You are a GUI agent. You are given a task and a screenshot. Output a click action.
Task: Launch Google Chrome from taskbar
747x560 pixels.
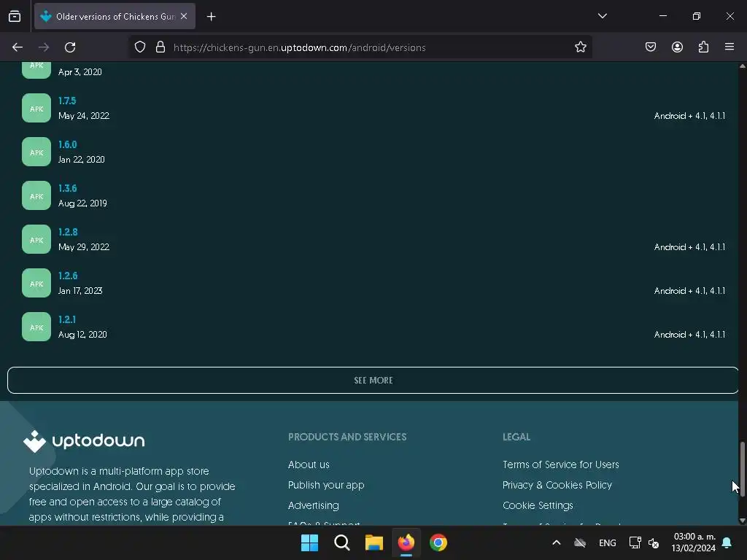438,542
